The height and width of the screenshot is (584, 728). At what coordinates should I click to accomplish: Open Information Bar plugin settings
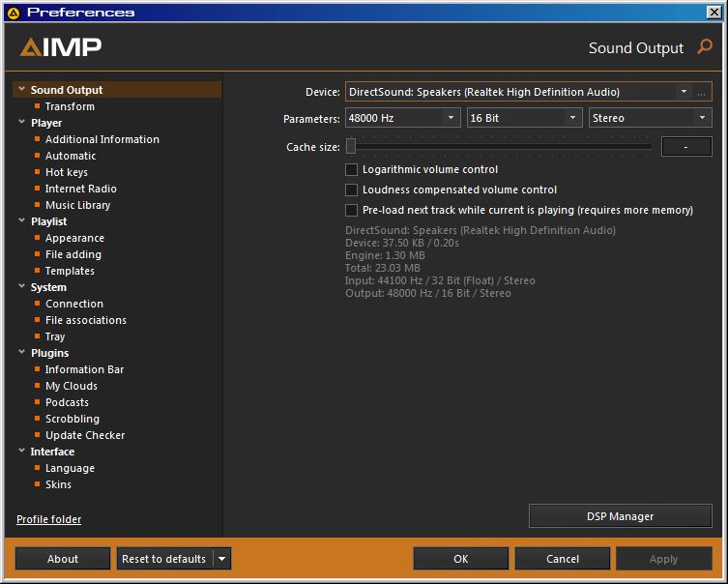click(84, 369)
